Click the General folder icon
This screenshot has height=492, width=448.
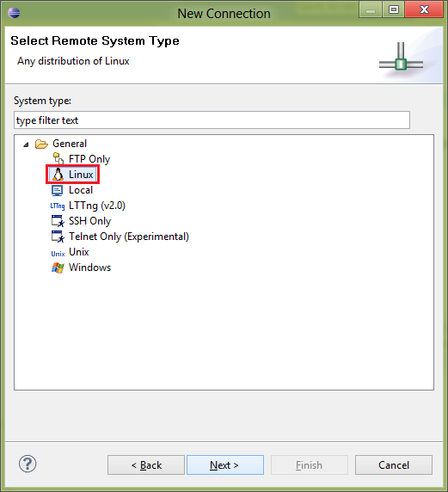point(41,144)
